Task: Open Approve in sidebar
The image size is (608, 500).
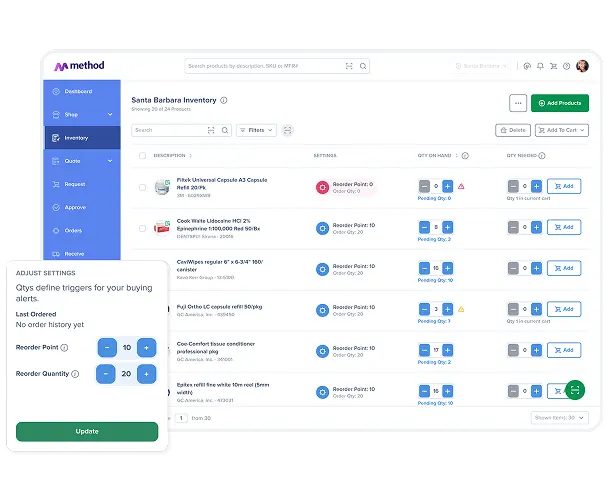Action: (82, 208)
